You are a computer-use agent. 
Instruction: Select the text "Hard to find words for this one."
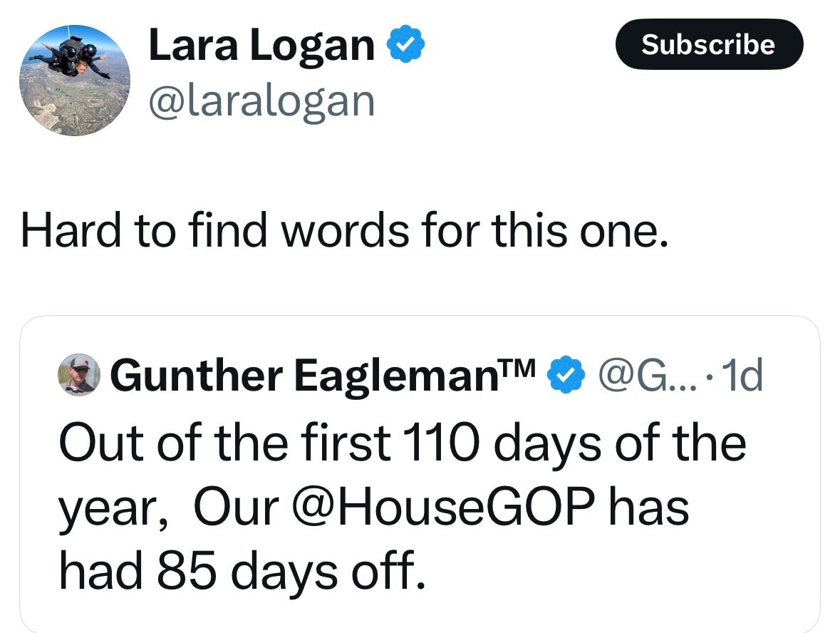345,232
